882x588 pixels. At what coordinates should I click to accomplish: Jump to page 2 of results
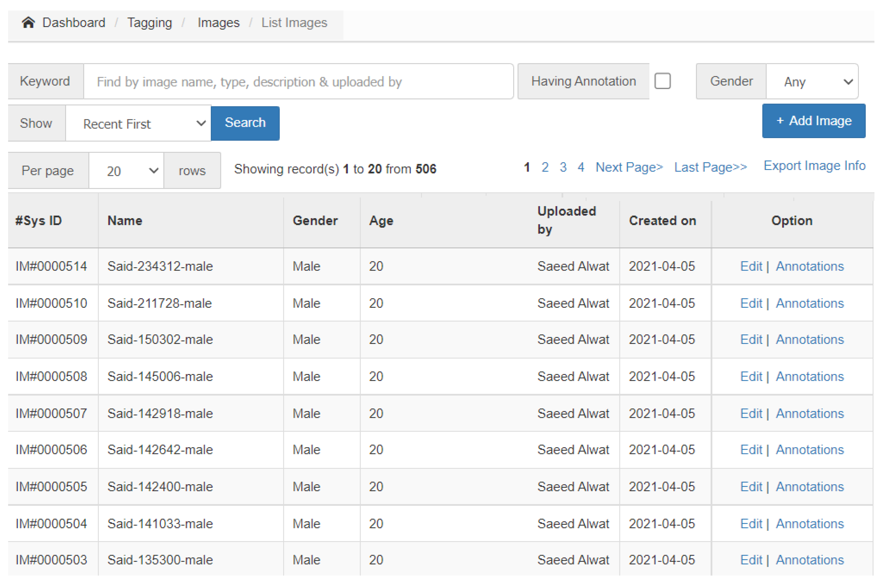click(545, 167)
